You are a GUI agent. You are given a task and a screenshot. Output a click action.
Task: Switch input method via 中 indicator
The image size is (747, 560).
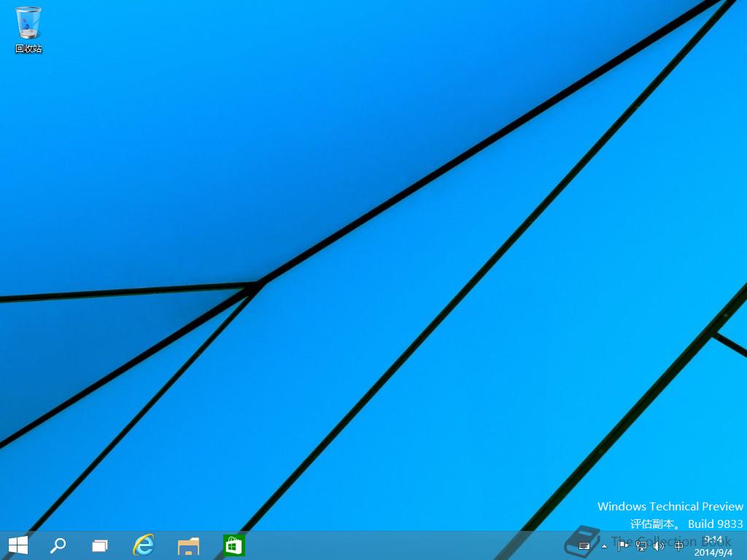(678, 545)
